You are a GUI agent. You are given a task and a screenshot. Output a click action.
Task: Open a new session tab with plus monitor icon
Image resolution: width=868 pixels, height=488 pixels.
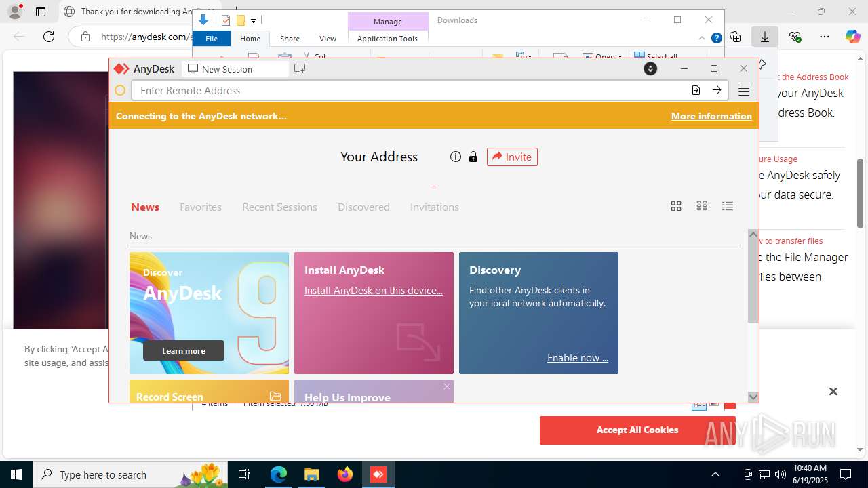[300, 68]
